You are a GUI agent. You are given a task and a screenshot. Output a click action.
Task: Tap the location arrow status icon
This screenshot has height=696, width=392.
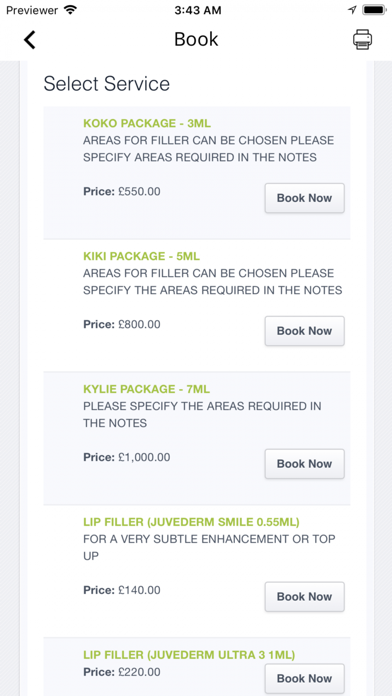(x=352, y=10)
